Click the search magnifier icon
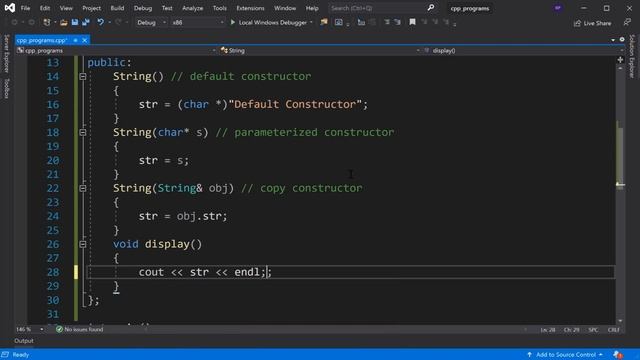Image resolution: width=640 pixels, height=360 pixels. 431,8
